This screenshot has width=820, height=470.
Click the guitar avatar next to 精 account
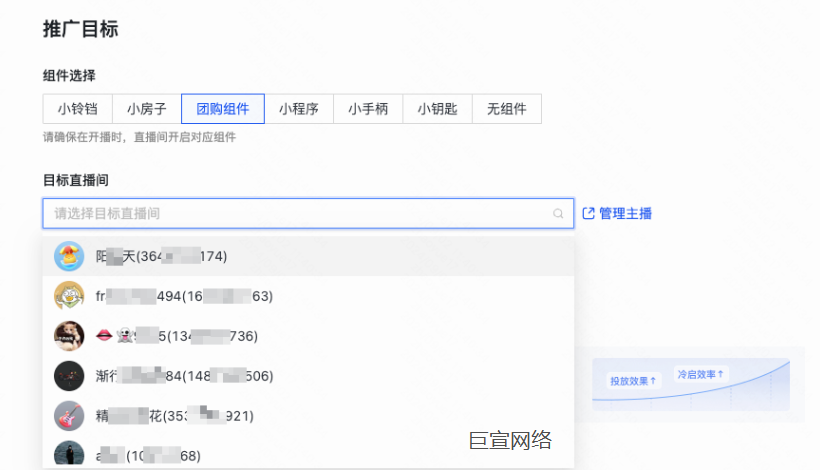[69, 416]
